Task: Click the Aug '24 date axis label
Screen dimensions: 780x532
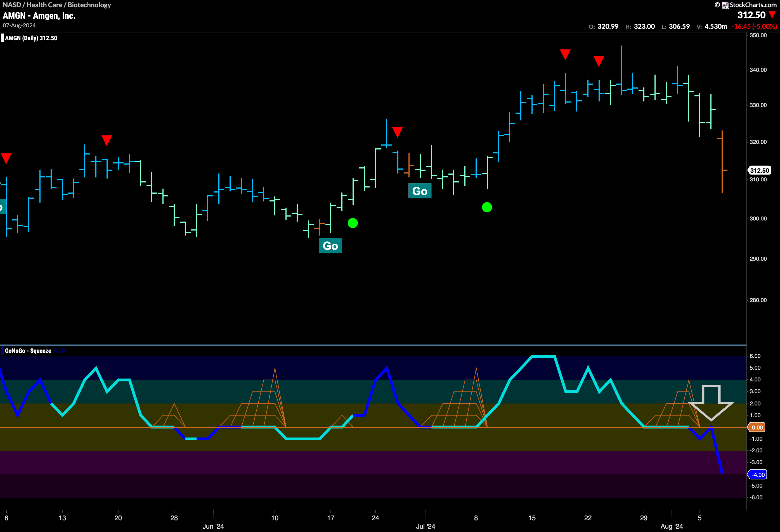Action: pos(672,526)
